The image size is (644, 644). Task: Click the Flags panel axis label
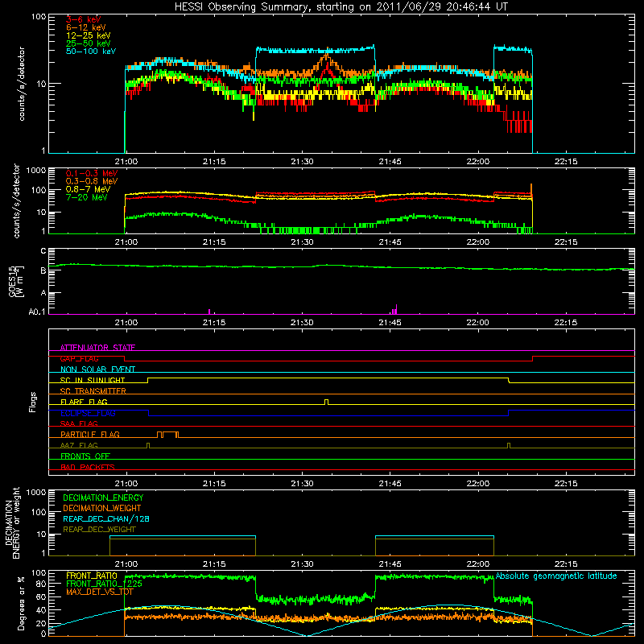click(x=33, y=402)
